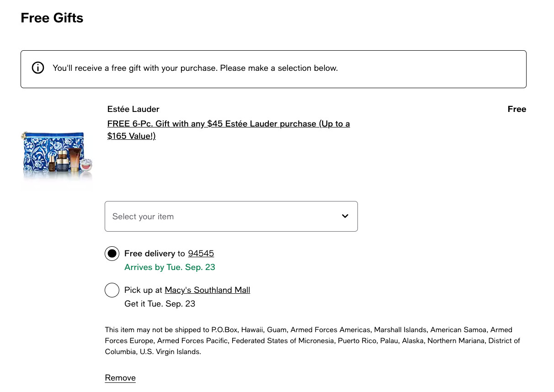Click the bold "Free delivery" label text

click(x=149, y=254)
